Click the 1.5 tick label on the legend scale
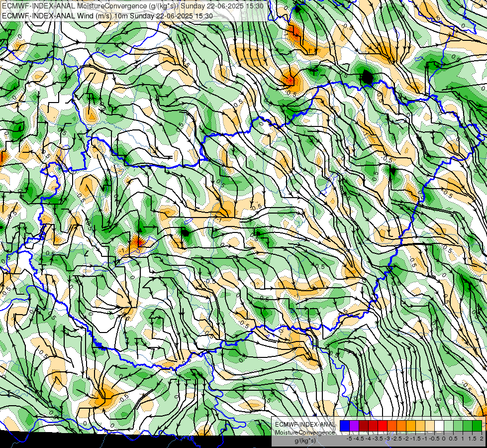 coord(472,439)
